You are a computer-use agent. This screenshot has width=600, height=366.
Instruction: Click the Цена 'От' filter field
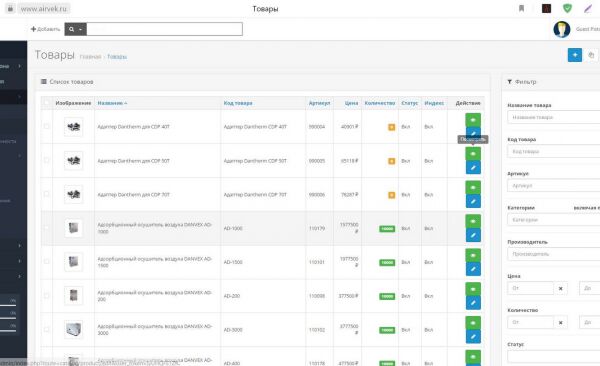530,288
